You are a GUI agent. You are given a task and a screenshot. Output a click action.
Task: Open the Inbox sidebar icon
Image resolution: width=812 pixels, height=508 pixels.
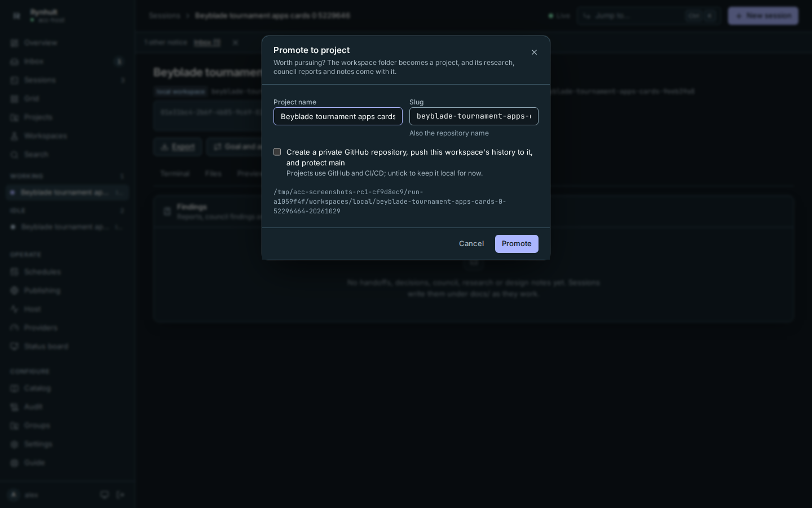click(x=15, y=62)
